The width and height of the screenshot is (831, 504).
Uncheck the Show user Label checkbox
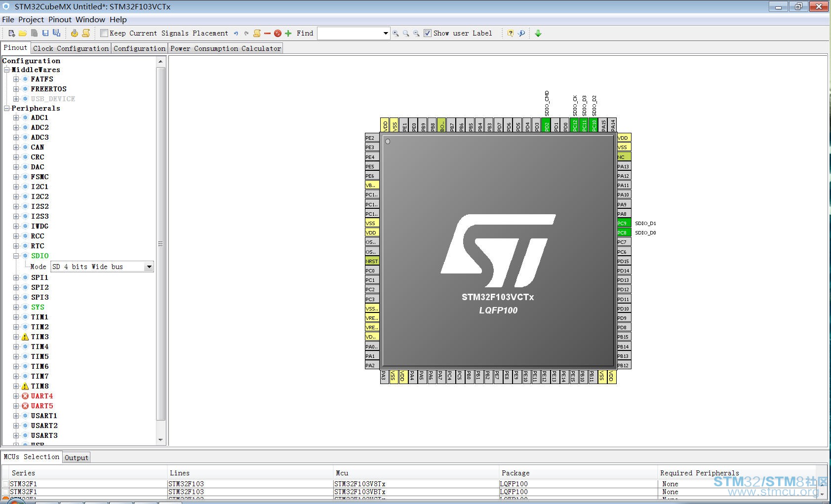tap(428, 33)
